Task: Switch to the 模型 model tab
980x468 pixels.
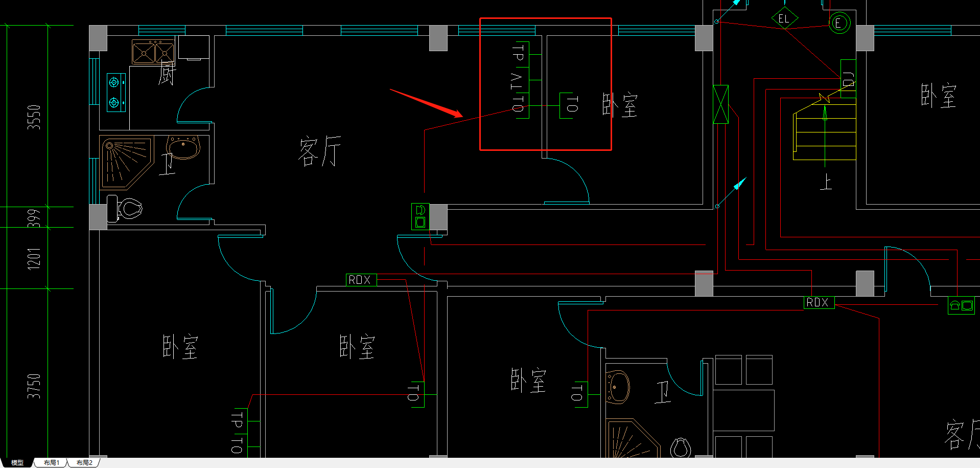Action: tap(17, 462)
